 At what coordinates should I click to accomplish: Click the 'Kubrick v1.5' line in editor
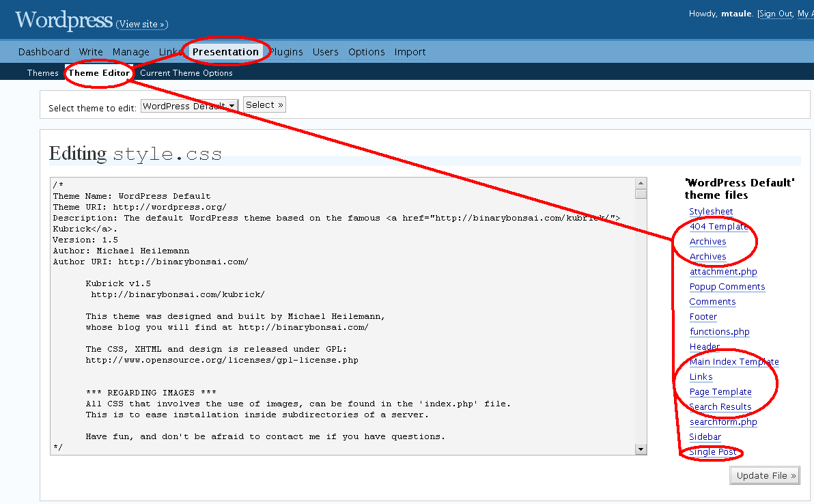coord(118,283)
